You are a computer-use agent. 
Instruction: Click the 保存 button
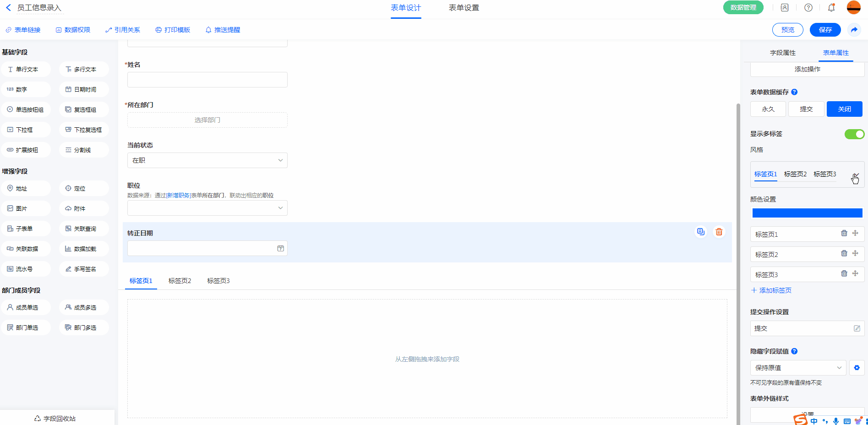[x=825, y=30]
